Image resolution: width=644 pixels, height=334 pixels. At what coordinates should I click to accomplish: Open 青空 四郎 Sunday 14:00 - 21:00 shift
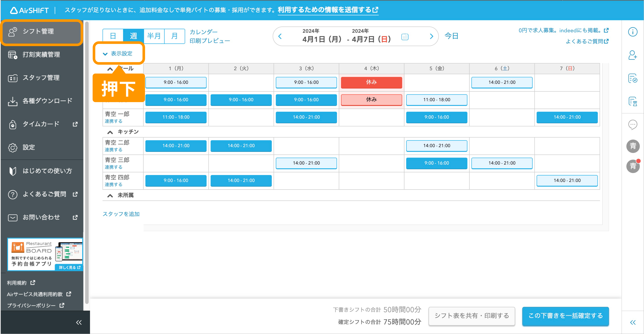pos(567,181)
